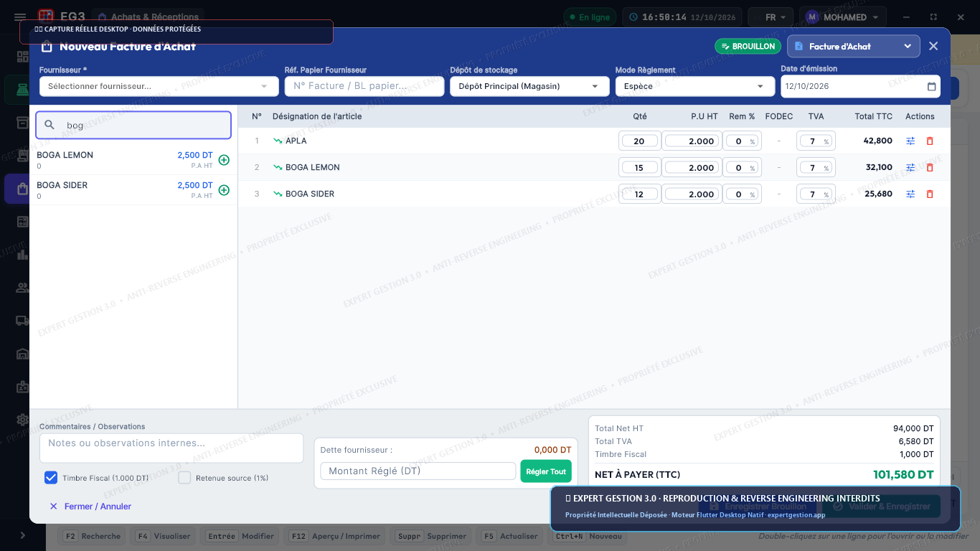
Task: Open the cash register icon in sidebar
Action: pos(22,90)
